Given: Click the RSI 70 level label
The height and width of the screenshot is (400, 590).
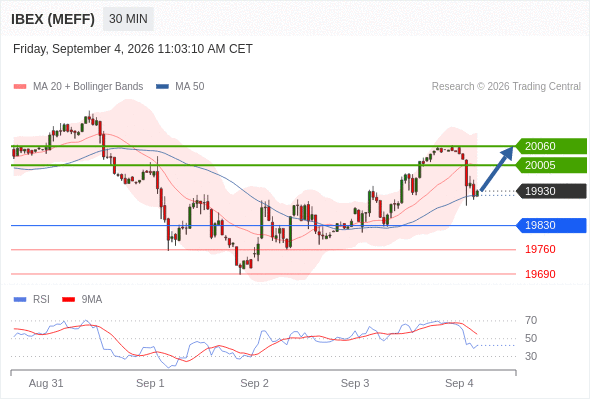Looking at the screenshot, I should [x=531, y=321].
